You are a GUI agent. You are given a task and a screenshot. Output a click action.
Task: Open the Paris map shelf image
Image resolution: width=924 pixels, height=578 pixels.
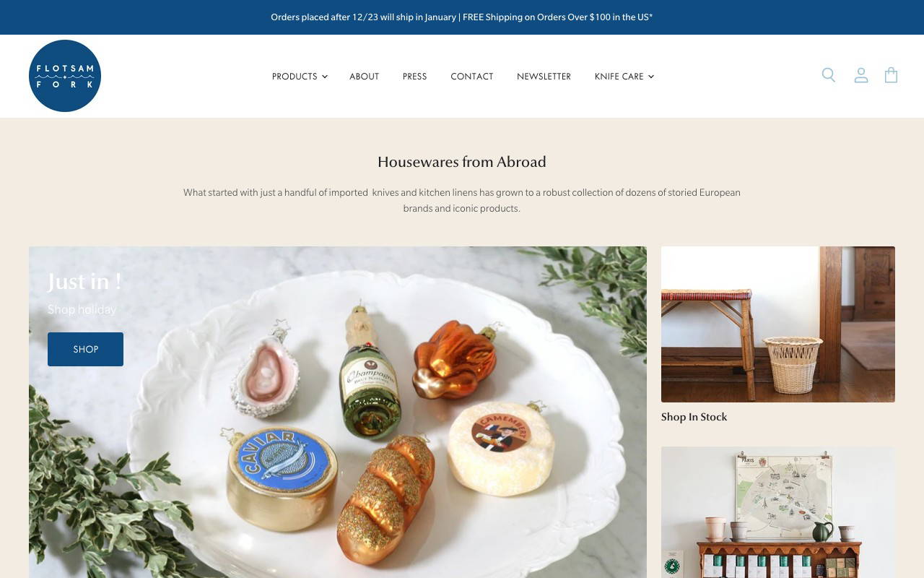pyautogui.click(x=778, y=512)
